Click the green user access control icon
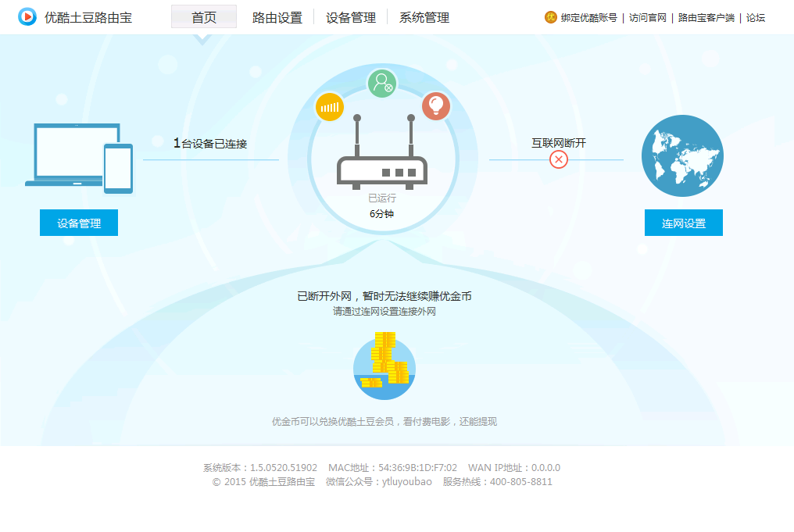Screen dimensions: 794x532 pos(382,84)
